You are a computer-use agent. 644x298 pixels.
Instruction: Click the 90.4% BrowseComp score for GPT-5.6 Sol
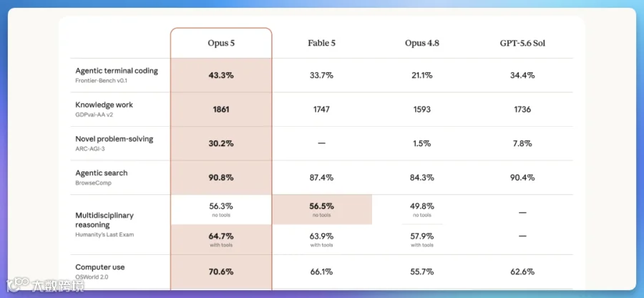click(x=522, y=178)
